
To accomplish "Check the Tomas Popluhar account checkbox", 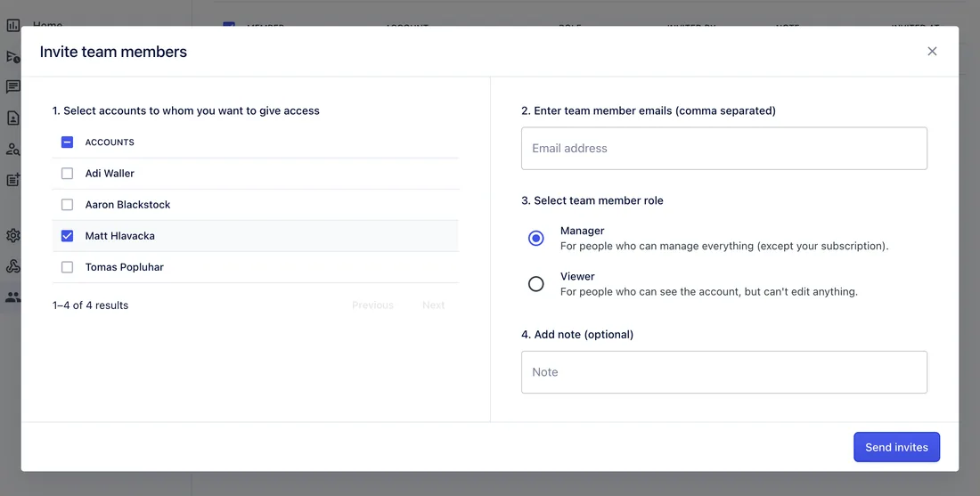I will [68, 267].
